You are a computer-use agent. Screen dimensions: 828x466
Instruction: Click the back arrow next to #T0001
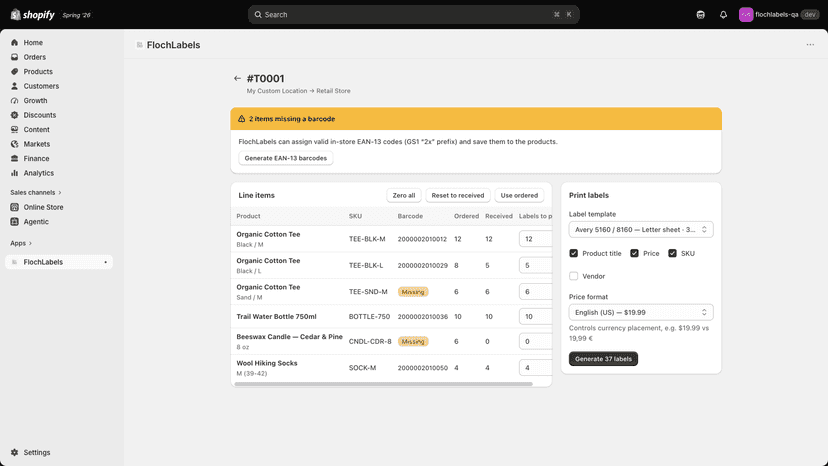pyautogui.click(x=237, y=78)
